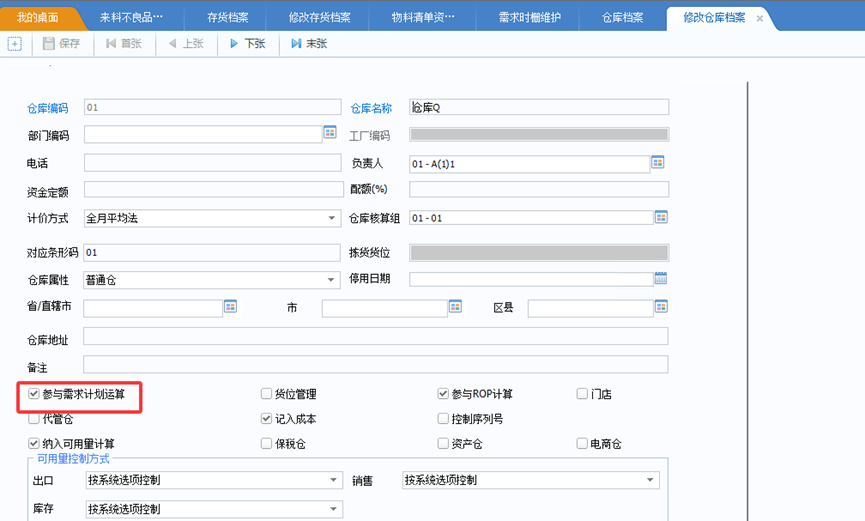This screenshot has height=521, width=865.
Task: Open the 停用日期 calendar picker icon
Action: (x=661, y=278)
